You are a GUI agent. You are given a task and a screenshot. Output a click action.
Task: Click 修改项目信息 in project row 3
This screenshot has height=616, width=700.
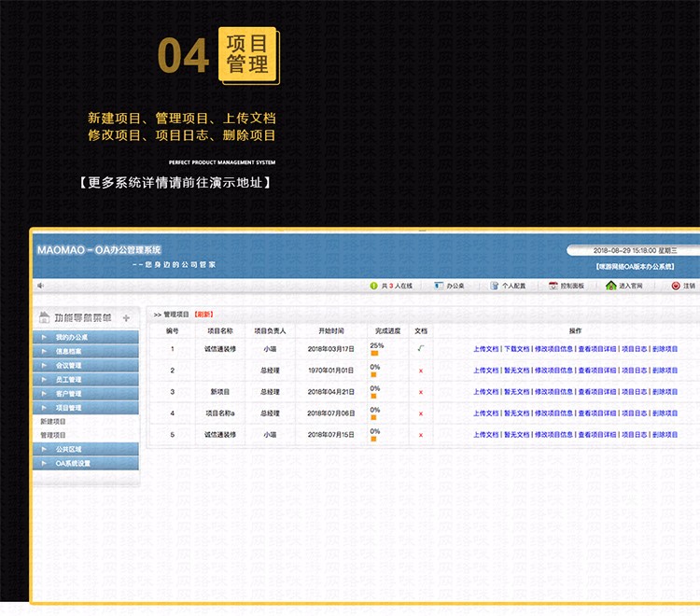pyautogui.click(x=553, y=391)
